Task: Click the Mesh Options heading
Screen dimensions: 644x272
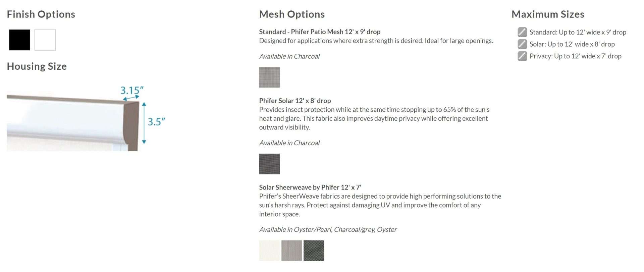Action: coord(292,14)
